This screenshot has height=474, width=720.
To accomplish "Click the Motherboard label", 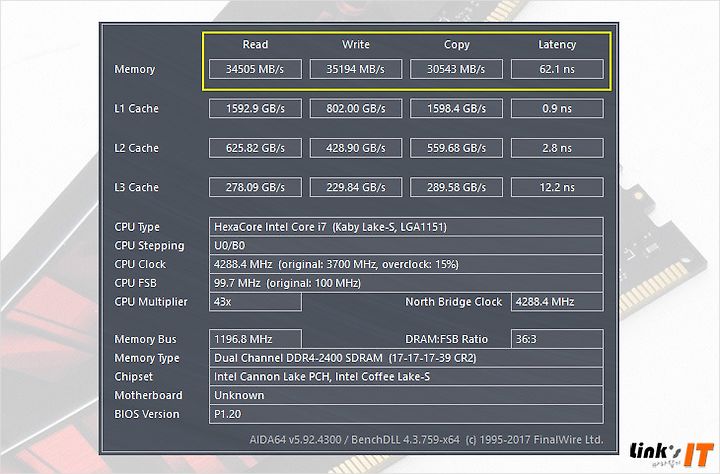I will 148,395.
